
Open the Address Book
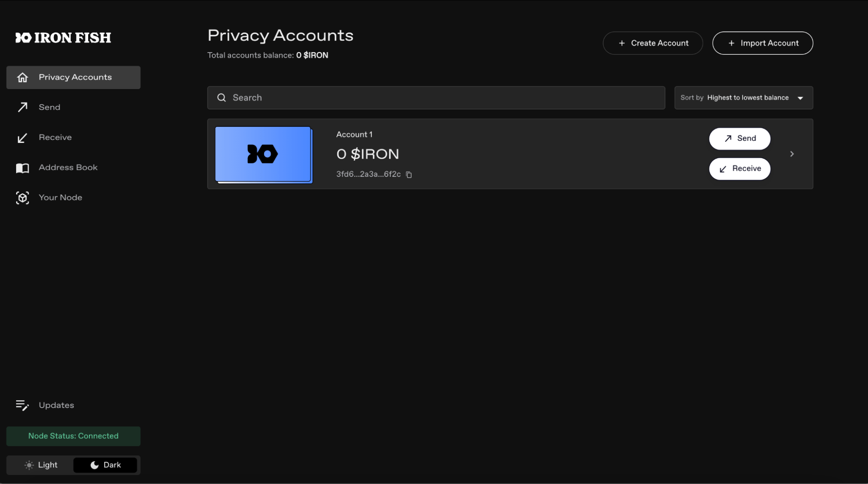point(68,167)
